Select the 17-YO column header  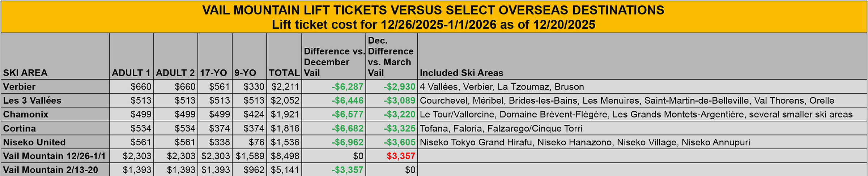pyautogui.click(x=214, y=73)
